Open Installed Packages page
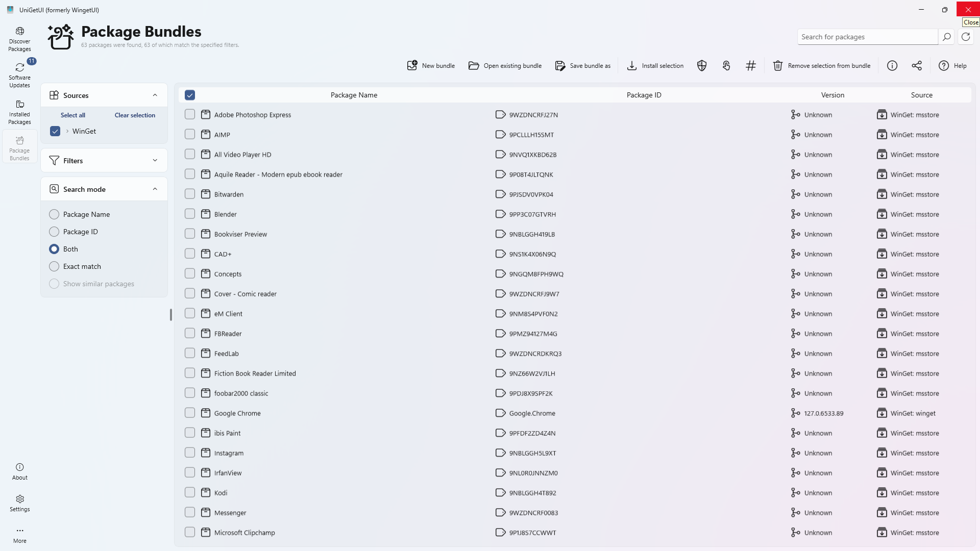The height and width of the screenshot is (551, 980). (x=20, y=112)
